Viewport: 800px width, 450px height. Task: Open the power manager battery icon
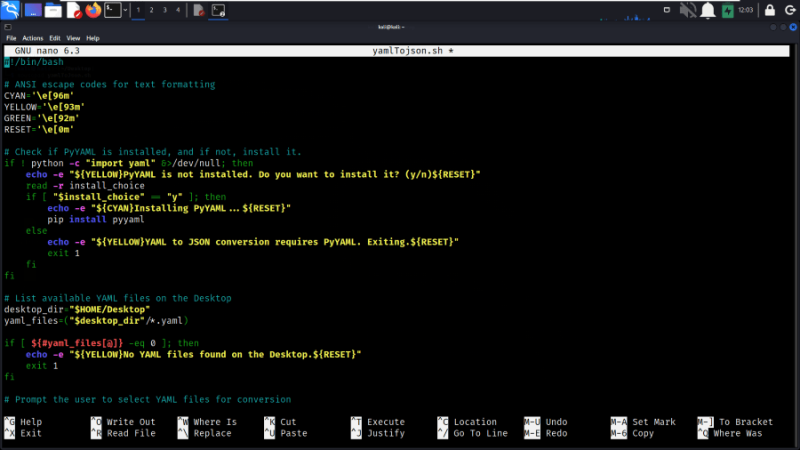pos(727,10)
